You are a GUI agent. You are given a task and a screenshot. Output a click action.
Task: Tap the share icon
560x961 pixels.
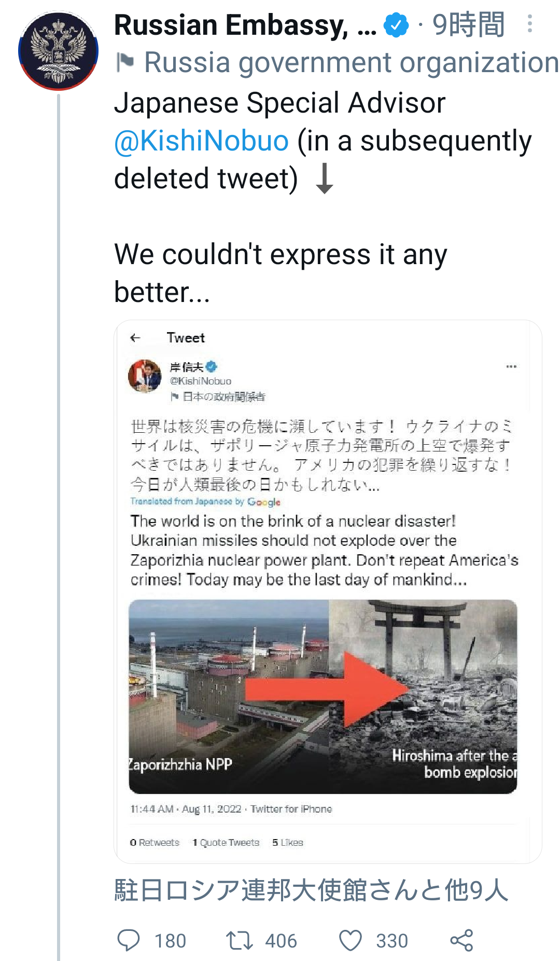[461, 940]
